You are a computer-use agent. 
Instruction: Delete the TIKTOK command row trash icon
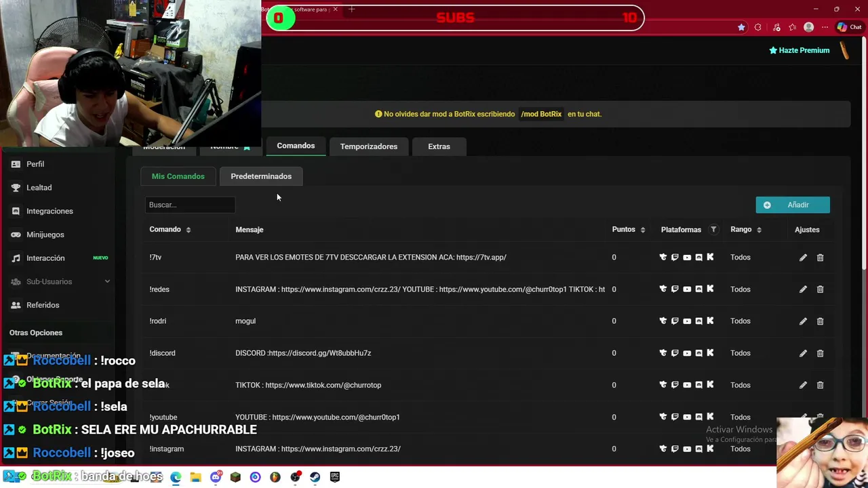(x=820, y=385)
